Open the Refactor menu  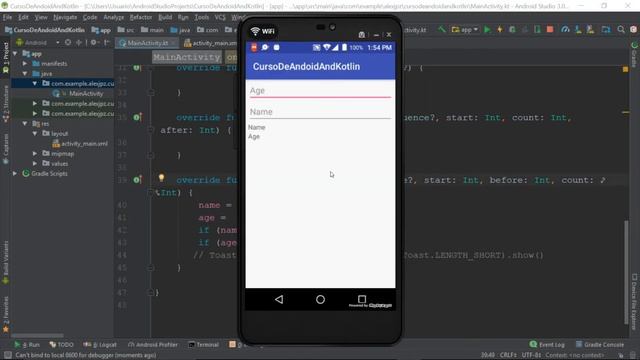141,17
